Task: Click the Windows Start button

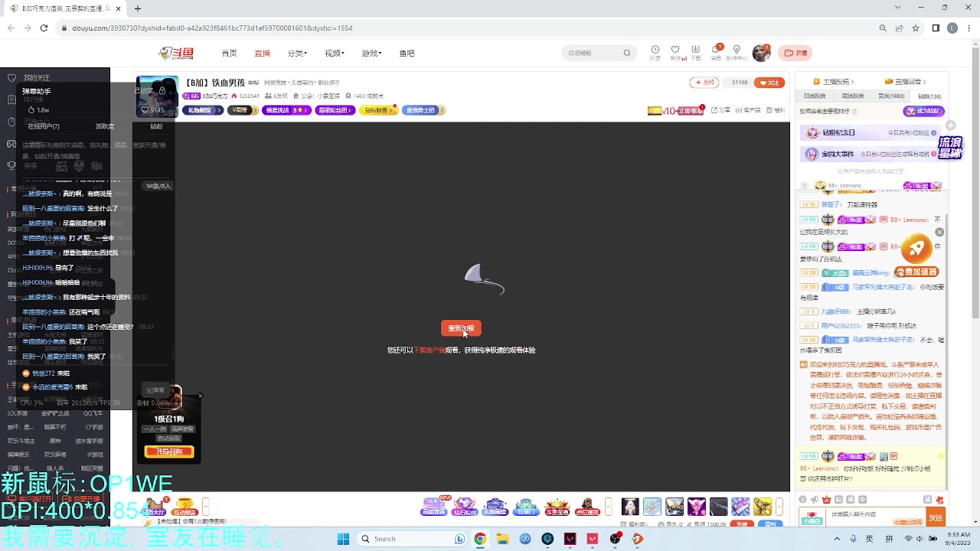Action: coord(343,539)
